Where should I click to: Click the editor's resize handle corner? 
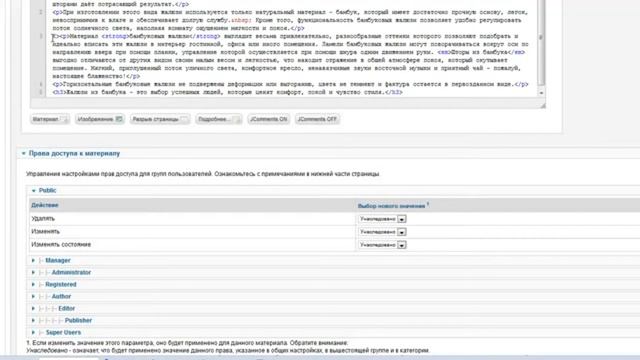coord(542,106)
